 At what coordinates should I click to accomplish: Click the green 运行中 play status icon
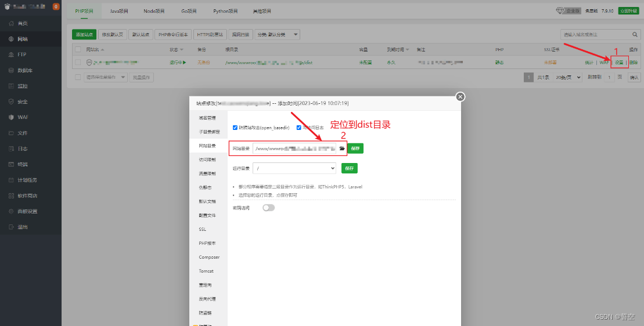[185, 62]
